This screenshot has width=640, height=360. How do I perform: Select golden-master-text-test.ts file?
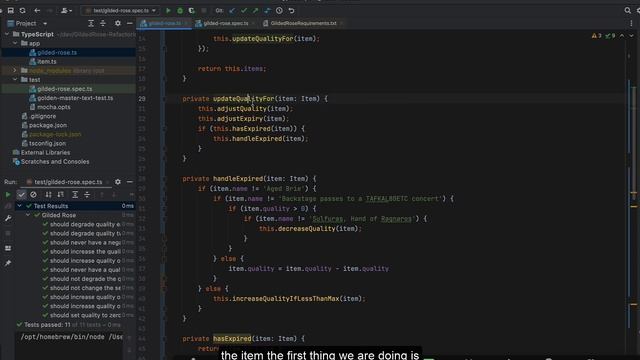click(75, 98)
